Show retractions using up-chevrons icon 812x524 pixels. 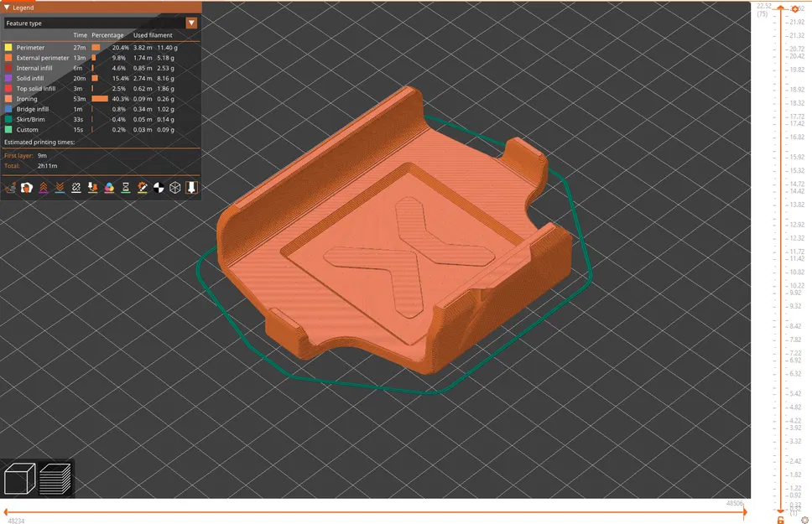coord(44,188)
